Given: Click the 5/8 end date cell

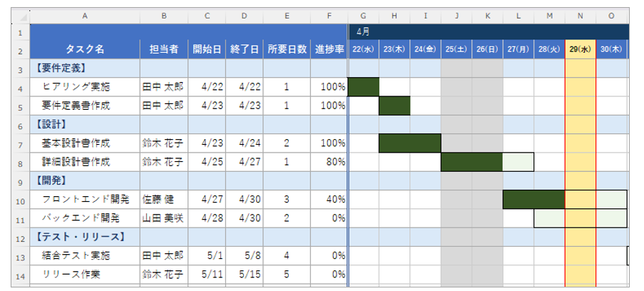Looking at the screenshot, I should pyautogui.click(x=245, y=256).
